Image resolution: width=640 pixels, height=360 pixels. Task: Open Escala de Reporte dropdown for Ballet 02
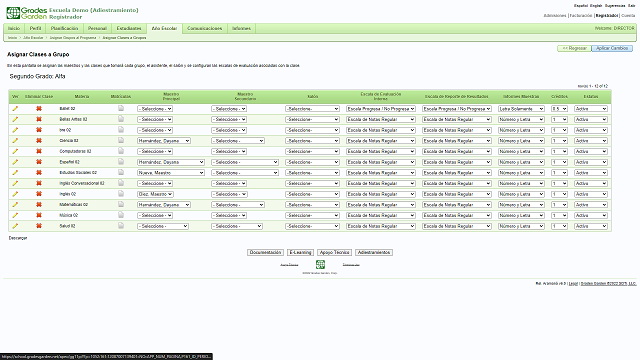457,109
